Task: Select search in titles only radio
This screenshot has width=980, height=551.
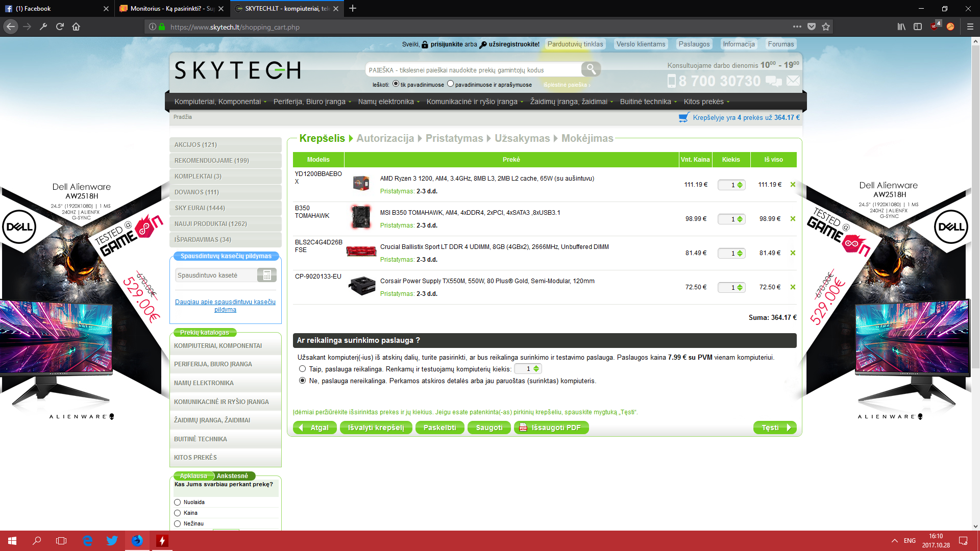Action: (x=396, y=84)
